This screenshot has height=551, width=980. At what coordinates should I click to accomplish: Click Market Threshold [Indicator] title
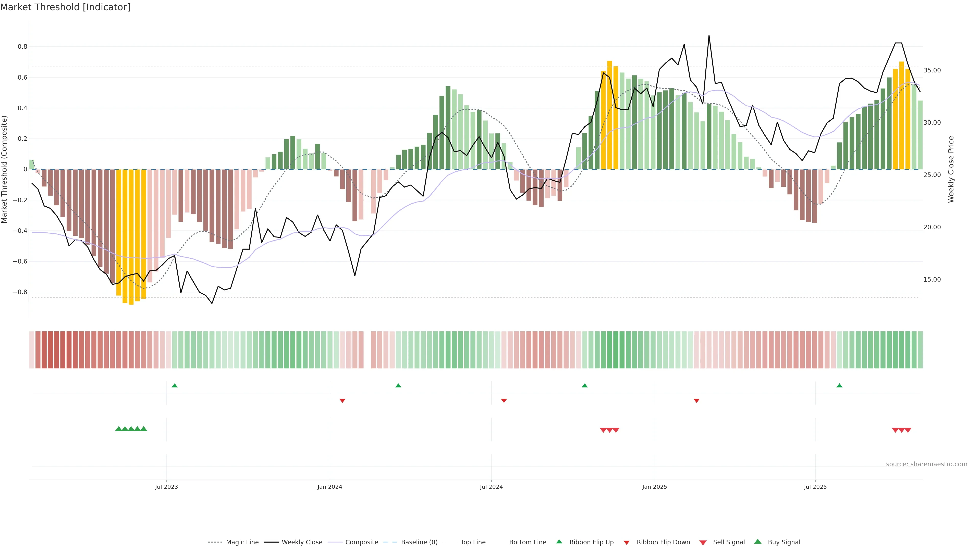[x=65, y=7]
